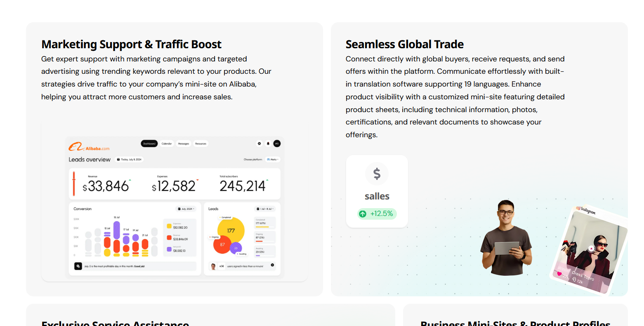The image size is (644, 326).
Task: Click the dollar sign icon above salles
Action: click(377, 174)
